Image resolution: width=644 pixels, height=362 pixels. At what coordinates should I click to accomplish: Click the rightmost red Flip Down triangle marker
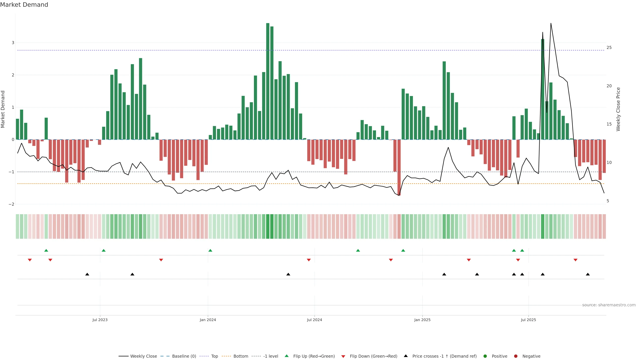[575, 260]
